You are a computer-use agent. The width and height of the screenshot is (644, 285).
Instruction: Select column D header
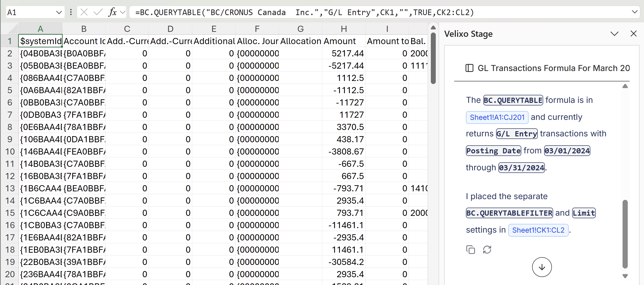click(x=170, y=29)
